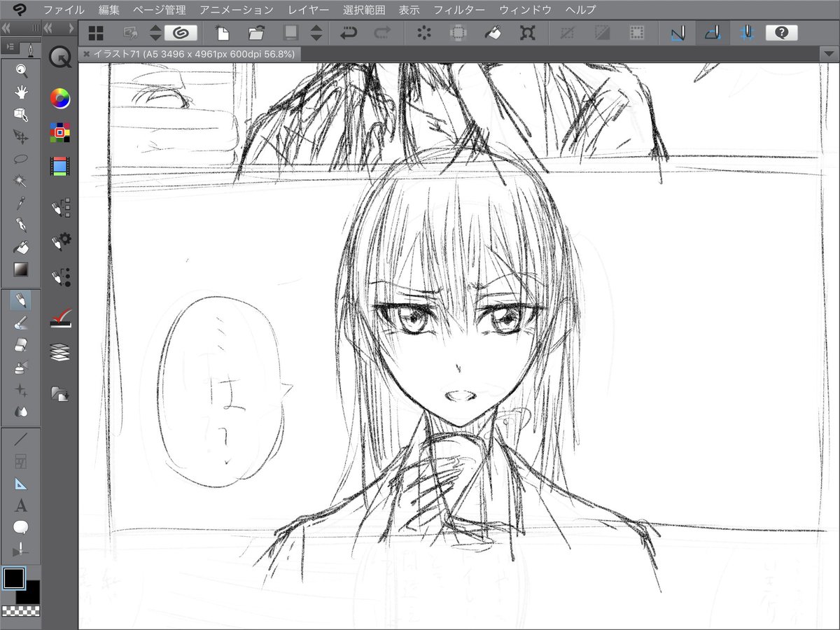This screenshot has width=840, height=630.
Task: Select the Correct line tool
Action: click(20, 549)
